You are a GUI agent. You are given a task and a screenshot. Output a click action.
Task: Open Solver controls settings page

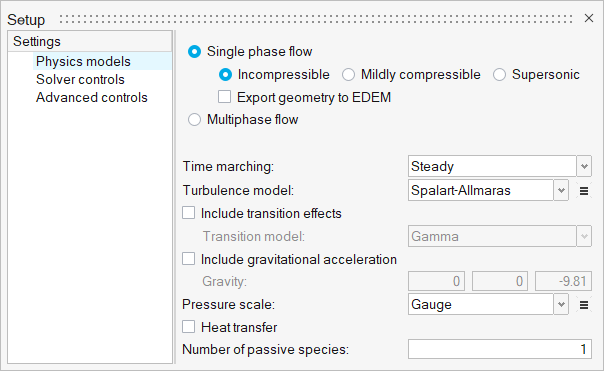point(80,79)
